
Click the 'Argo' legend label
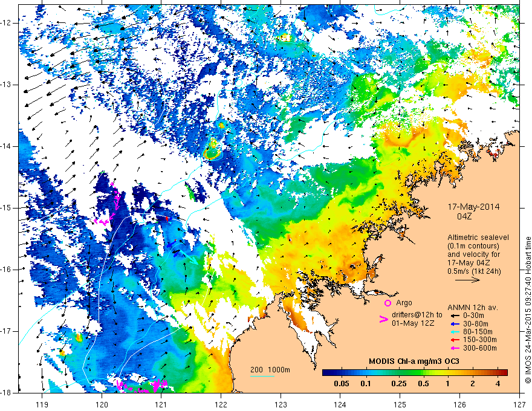404,303
